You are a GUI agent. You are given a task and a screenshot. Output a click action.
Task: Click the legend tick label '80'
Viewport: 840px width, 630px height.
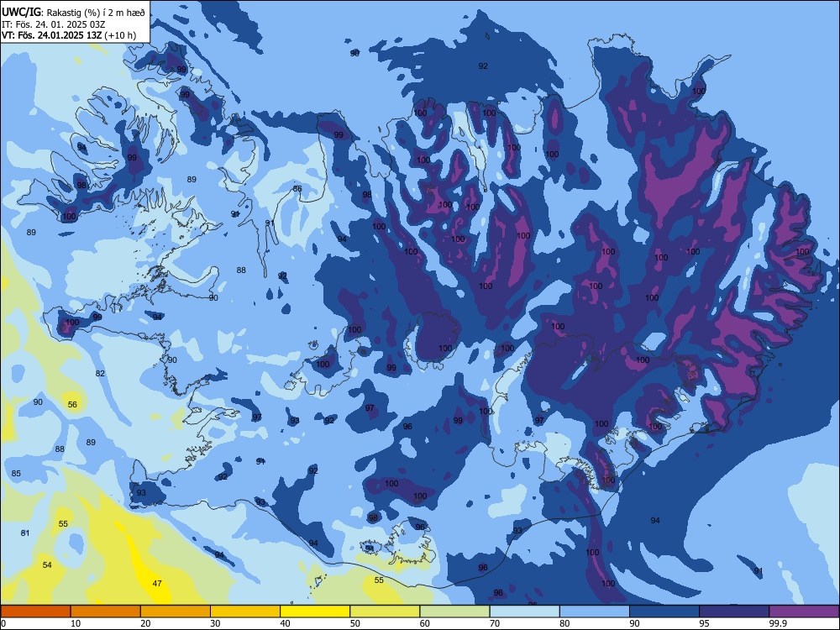point(564,623)
